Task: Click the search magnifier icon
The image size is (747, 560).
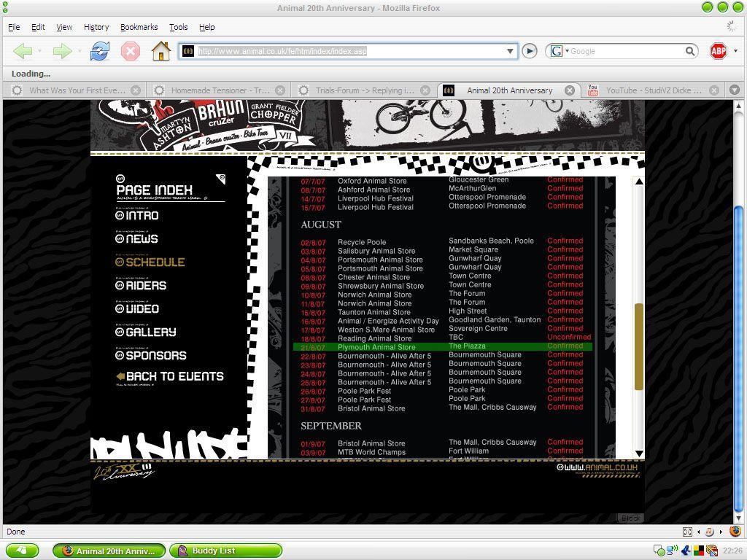Action: pyautogui.click(x=690, y=51)
